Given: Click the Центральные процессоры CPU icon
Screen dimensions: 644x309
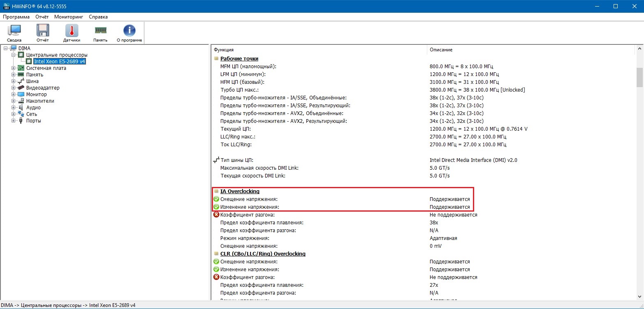Looking at the screenshot, I should [21, 55].
